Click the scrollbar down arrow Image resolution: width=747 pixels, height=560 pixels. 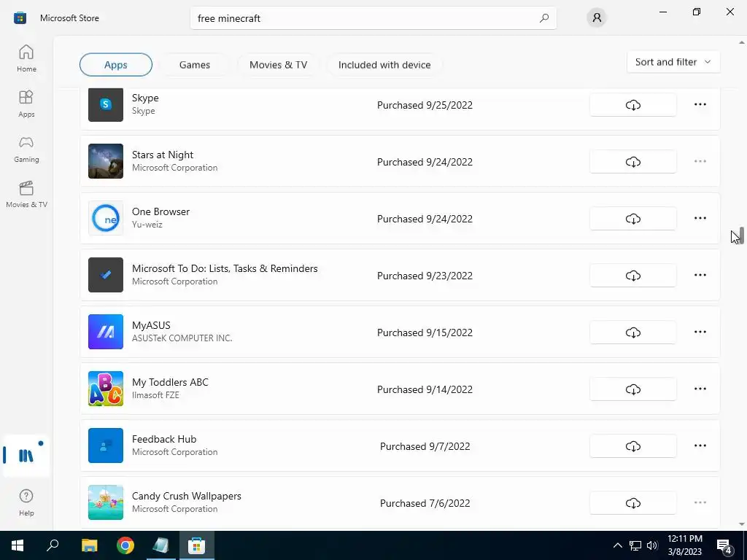click(741, 524)
